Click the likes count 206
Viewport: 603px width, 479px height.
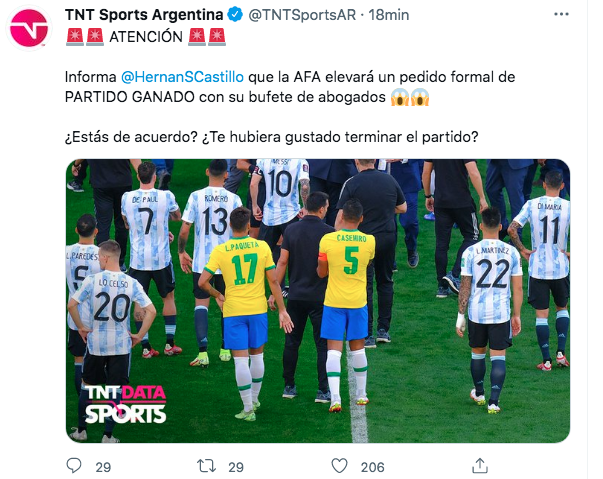tap(372, 467)
